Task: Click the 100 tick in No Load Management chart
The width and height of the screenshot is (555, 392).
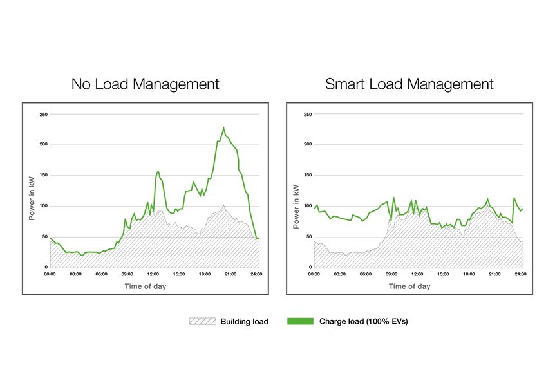Action: 44,206
